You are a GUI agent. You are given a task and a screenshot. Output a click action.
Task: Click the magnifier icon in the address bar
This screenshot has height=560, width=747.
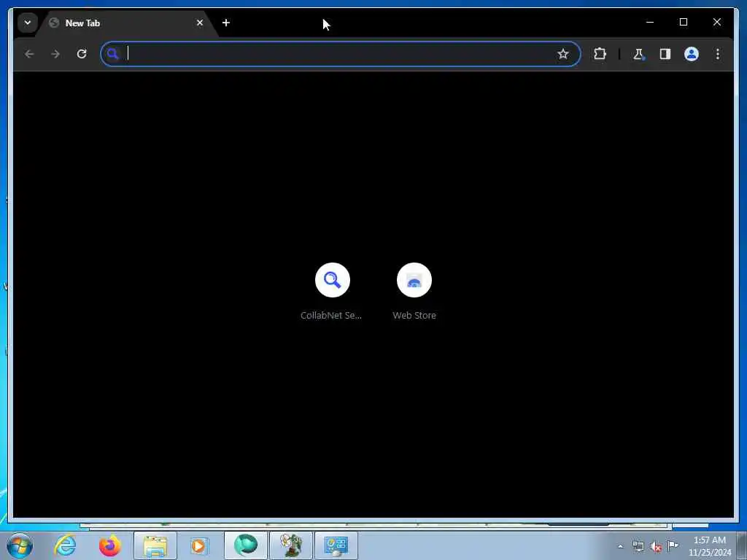pos(113,54)
